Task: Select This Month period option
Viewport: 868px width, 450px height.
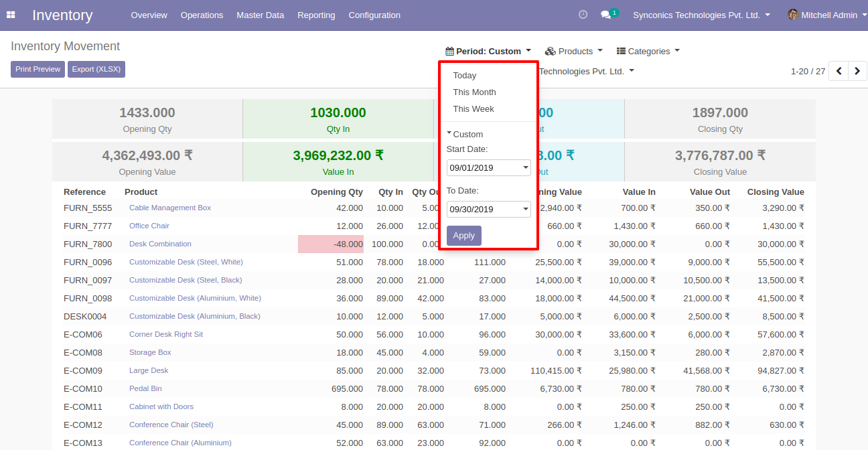Action: click(x=474, y=92)
